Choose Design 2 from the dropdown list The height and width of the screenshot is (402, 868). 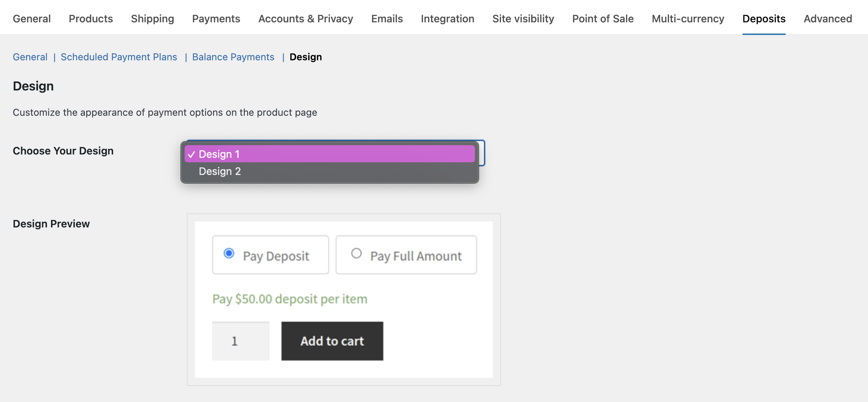pos(329,171)
